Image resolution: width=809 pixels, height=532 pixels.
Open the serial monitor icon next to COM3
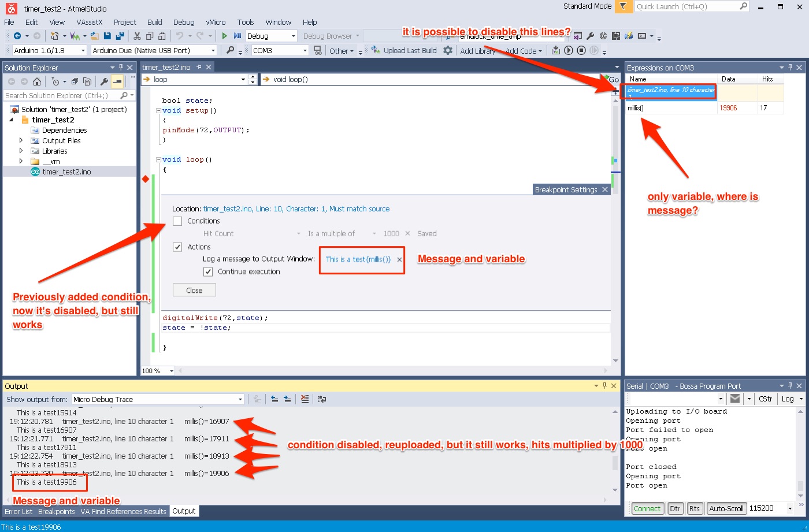coord(317,50)
